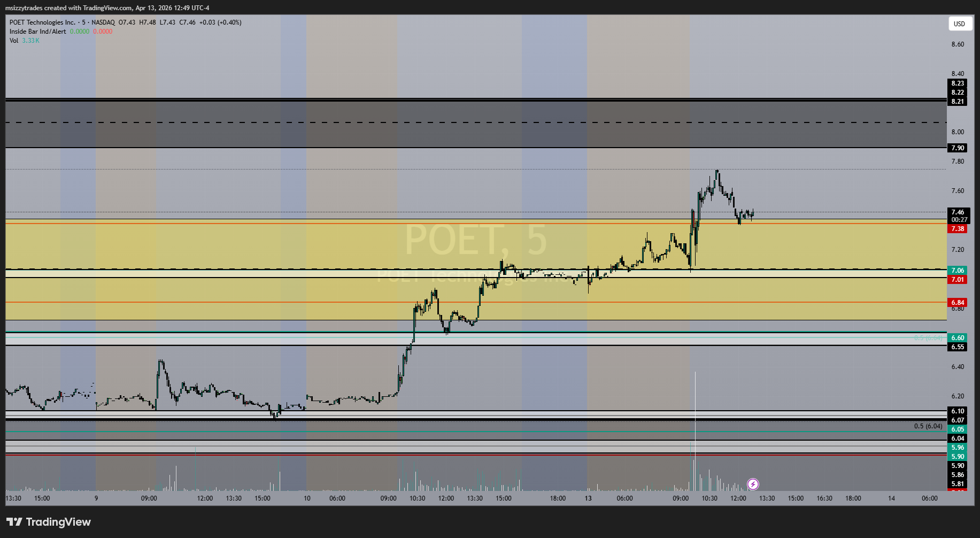Click the O7.43 open price value
Image resolution: width=980 pixels, height=538 pixels.
[x=127, y=22]
